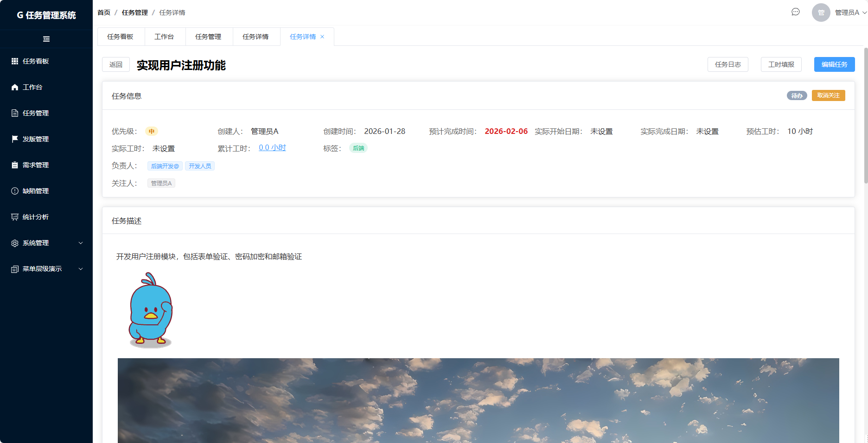Click the 统计分析 chart icon in sidebar
The height and width of the screenshot is (443, 868).
[x=15, y=217]
